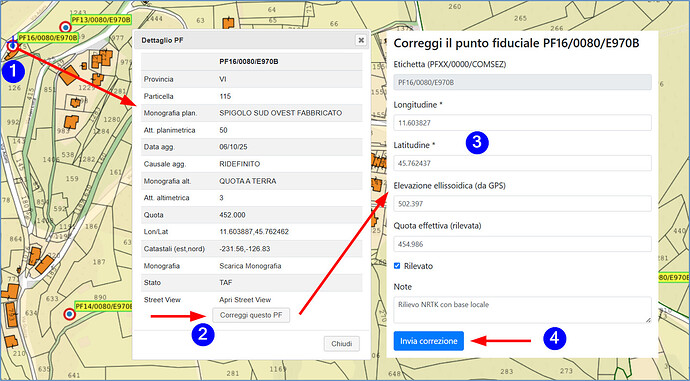The height and width of the screenshot is (381, 690).
Task: Click the 'SPIGOLO SUD OVEST FABBRICATO' value
Action: (280, 113)
